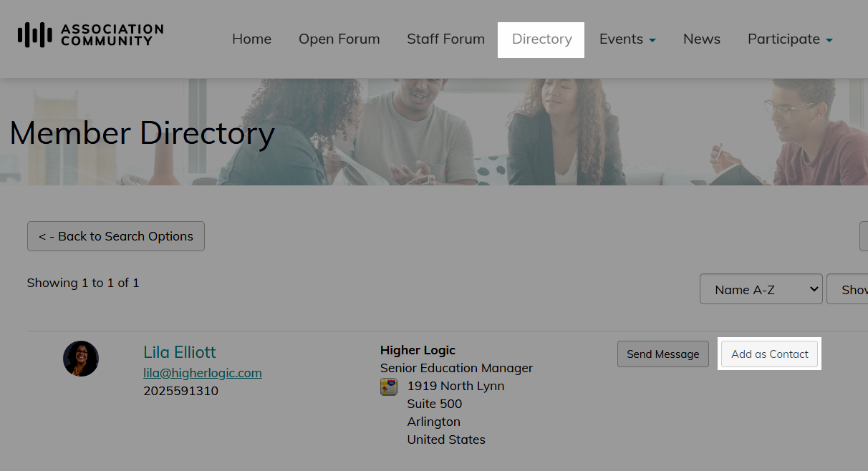Click the Suite 500 address line

coord(435,404)
